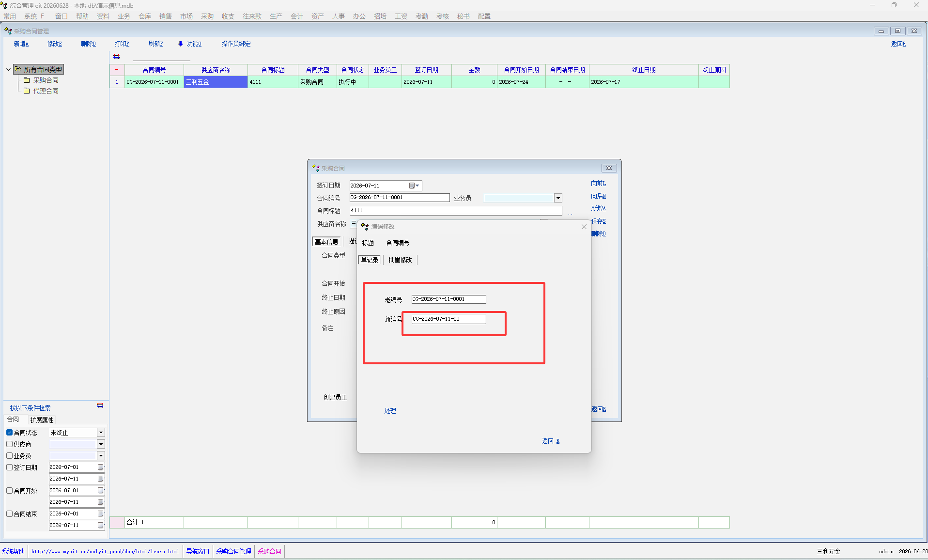Image resolution: width=928 pixels, height=560 pixels.
Task: Open the 业务员 dropdown in 采购合同 dialog
Action: point(558,198)
